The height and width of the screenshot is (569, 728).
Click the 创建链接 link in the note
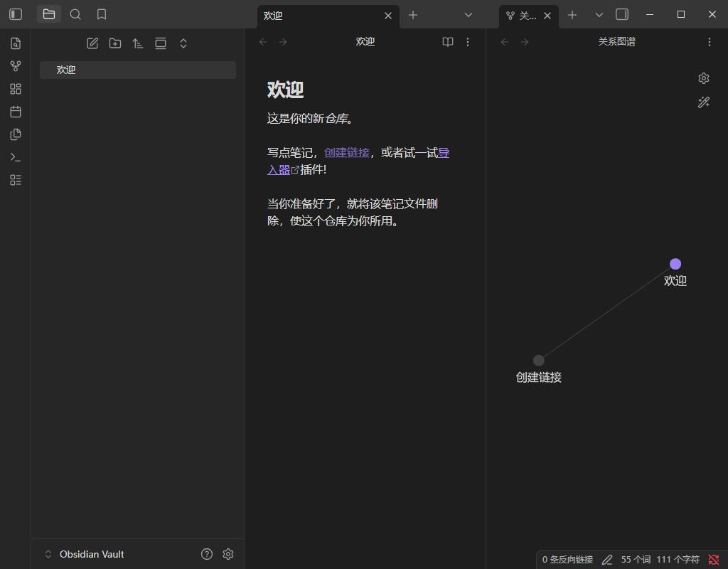click(346, 152)
